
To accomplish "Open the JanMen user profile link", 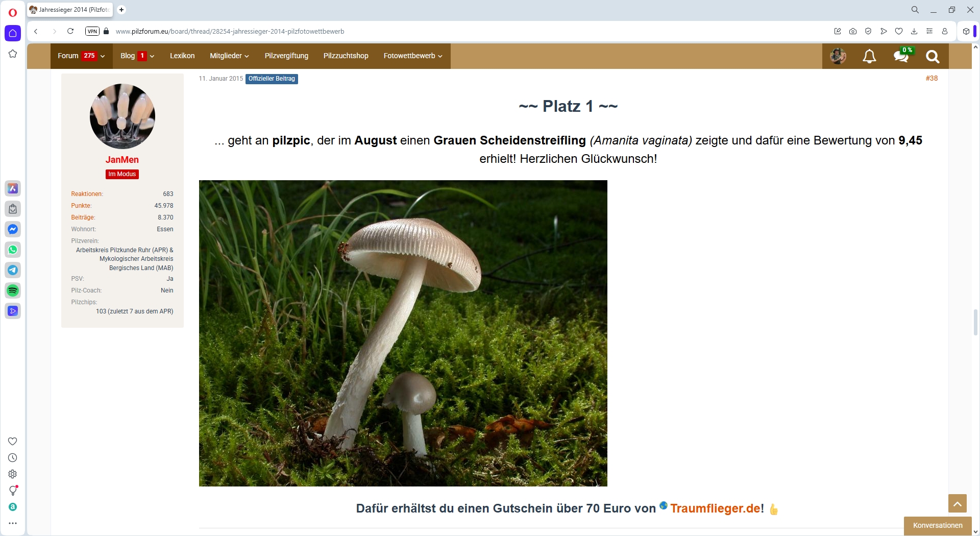I will coord(122,160).
